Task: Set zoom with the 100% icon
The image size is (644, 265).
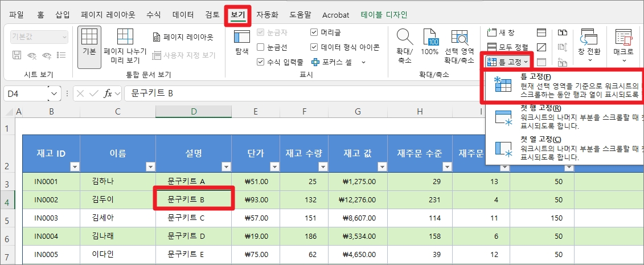Action: 430,38
